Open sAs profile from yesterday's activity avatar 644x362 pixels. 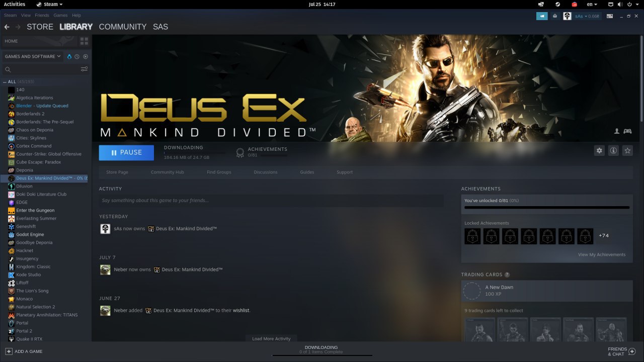[x=105, y=229]
